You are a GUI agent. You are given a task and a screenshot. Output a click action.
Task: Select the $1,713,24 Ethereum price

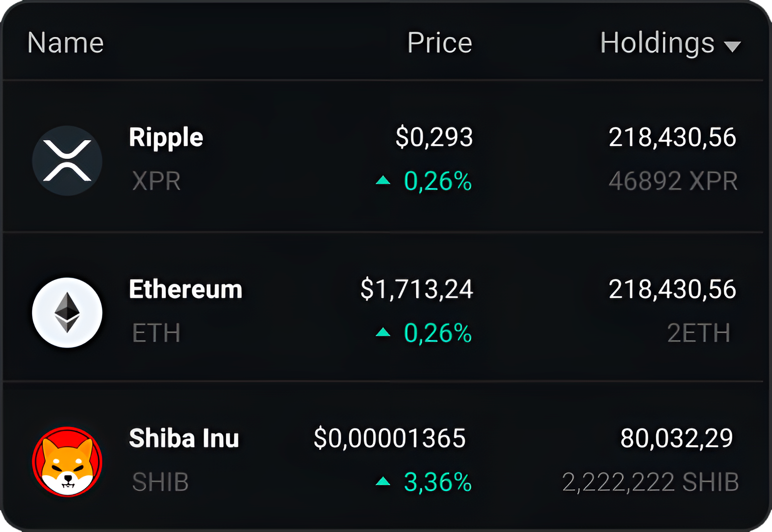point(417,289)
